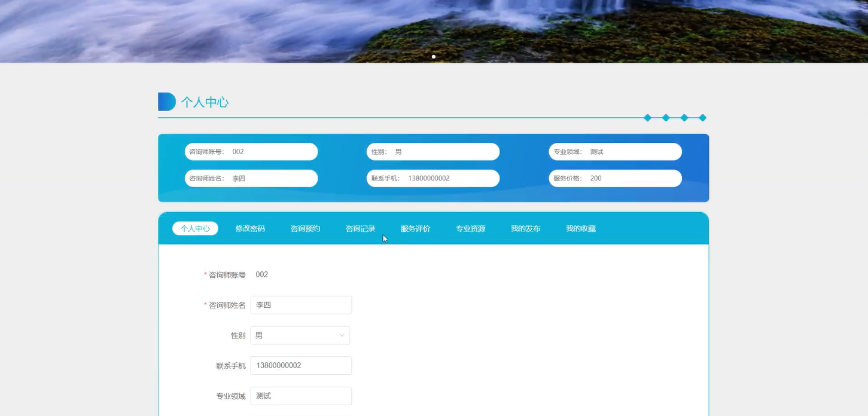The height and width of the screenshot is (416, 868).
Task: Click the 咨询师账号 value 002 in the form
Action: coord(261,274)
